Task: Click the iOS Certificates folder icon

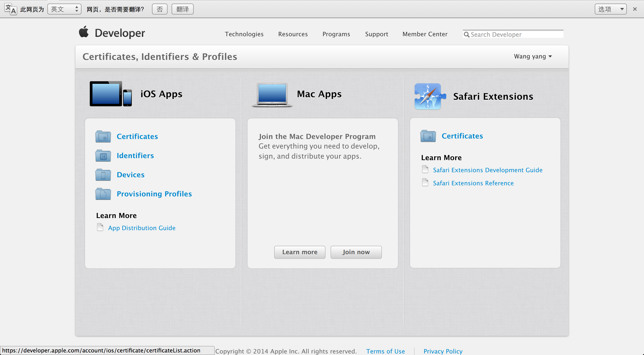Action: [x=103, y=136]
